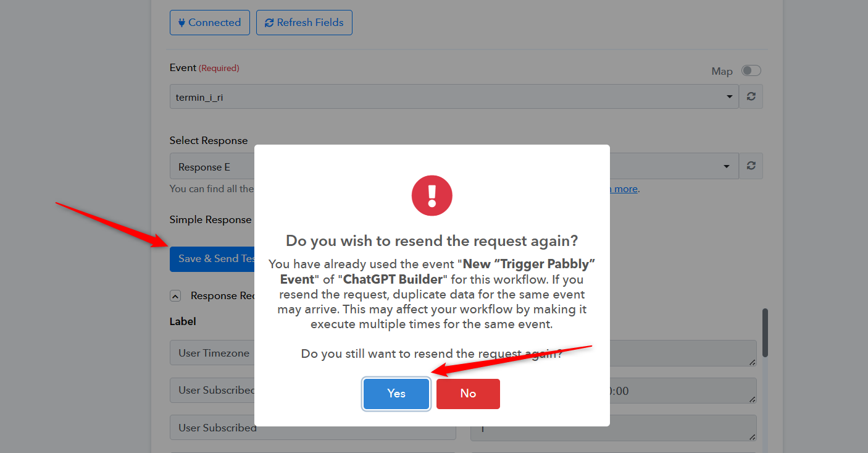
Task: Click No to cancel resending
Action: 468,394
